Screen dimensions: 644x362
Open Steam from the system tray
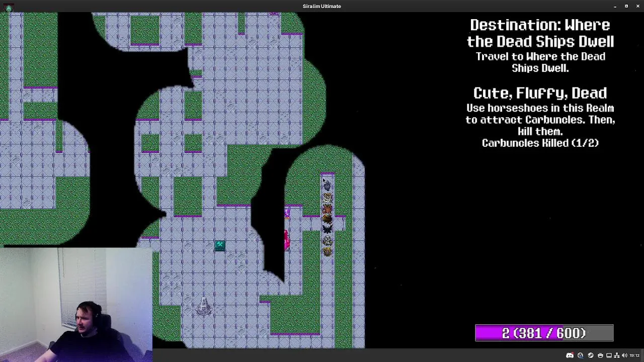coord(591,355)
